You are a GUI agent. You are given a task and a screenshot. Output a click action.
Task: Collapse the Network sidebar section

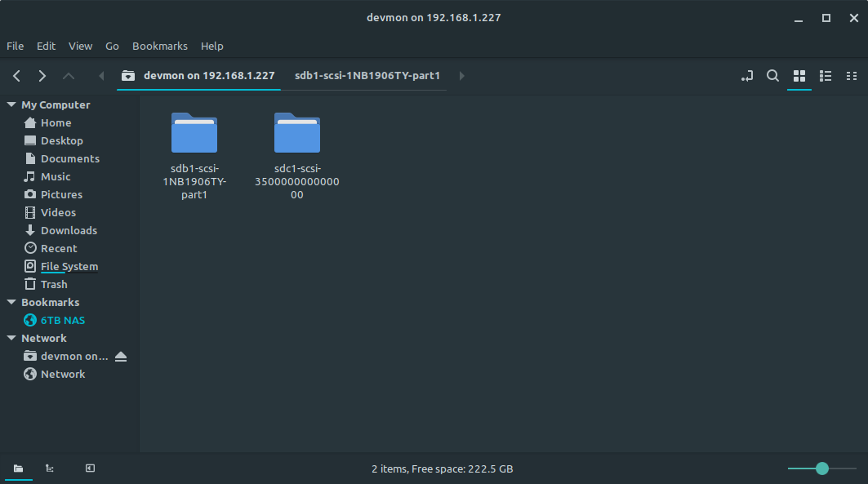11,339
